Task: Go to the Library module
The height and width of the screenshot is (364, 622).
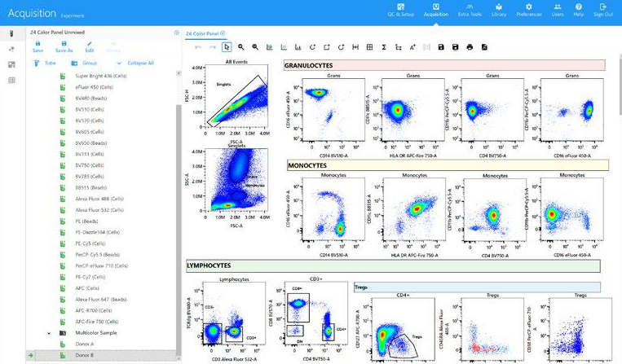Action: [x=499, y=10]
